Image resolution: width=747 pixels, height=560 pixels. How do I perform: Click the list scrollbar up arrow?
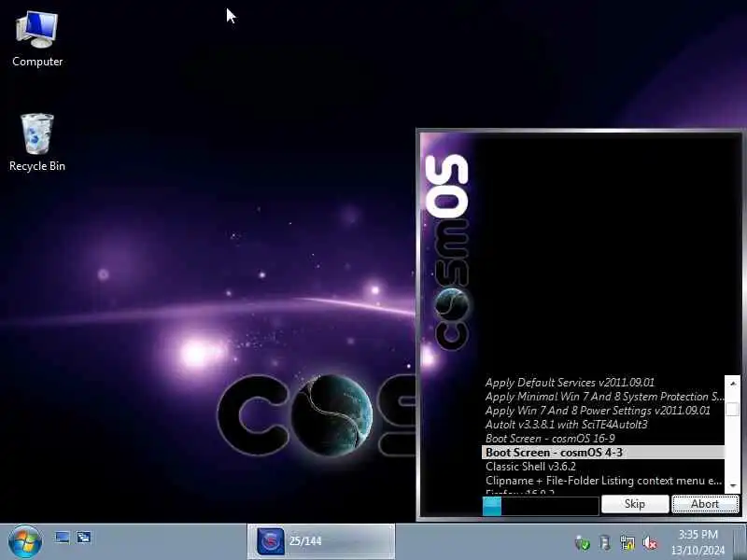coord(733,384)
